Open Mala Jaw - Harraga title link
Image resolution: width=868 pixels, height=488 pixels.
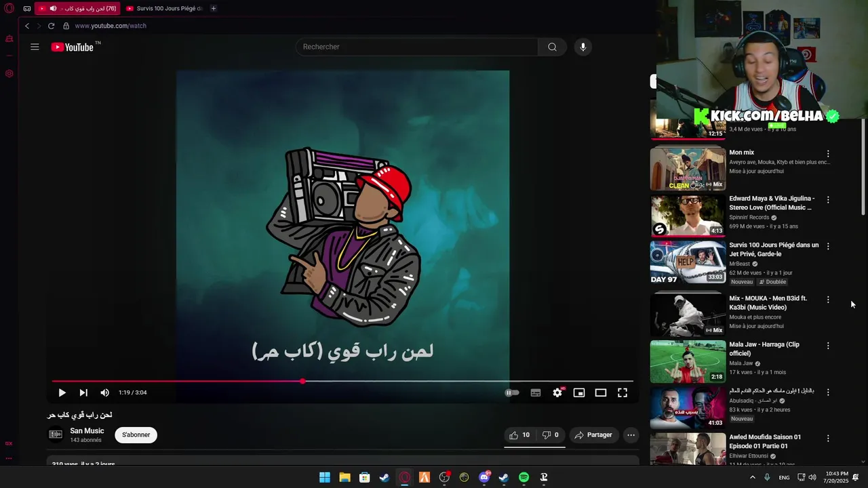pos(764,349)
